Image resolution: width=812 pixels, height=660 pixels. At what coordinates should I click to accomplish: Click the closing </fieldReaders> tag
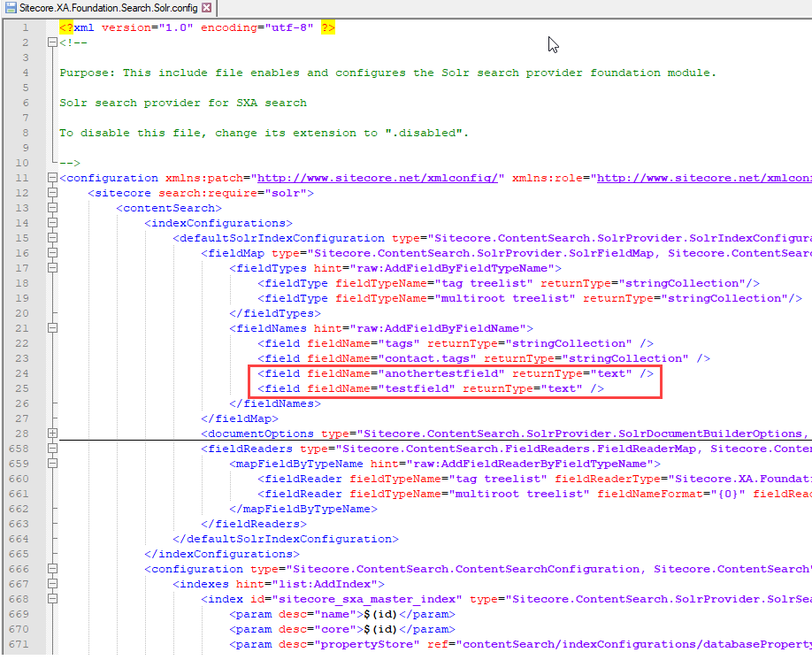[x=254, y=525]
